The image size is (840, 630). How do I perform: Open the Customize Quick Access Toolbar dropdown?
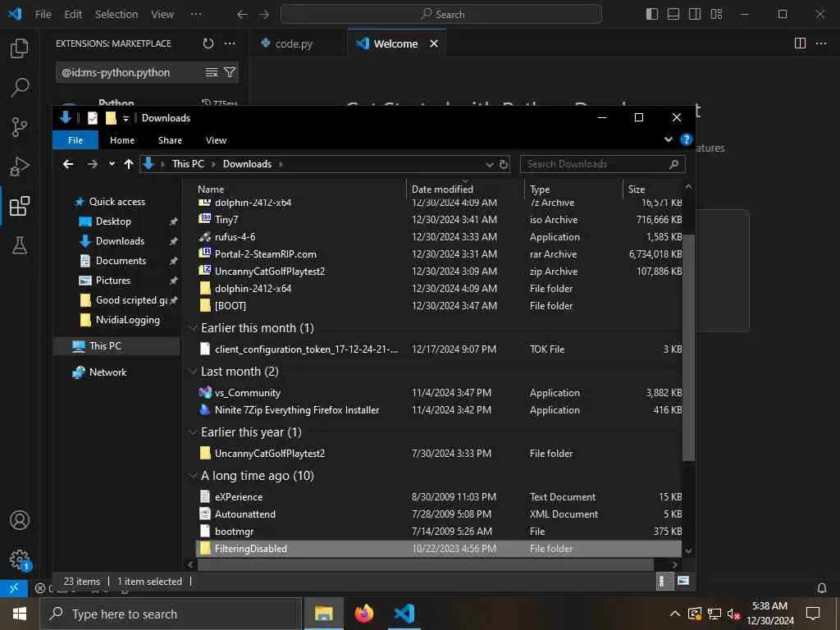[126, 118]
